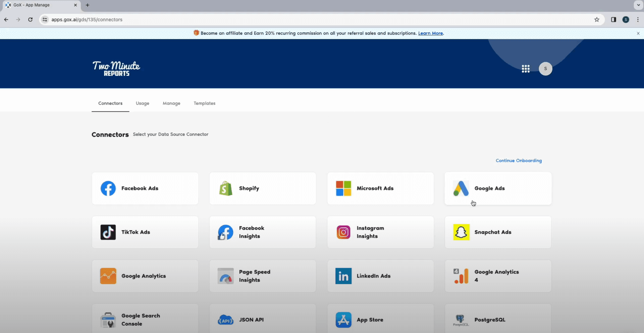Open the Facebook Ads connector icon
644x333 pixels.
108,188
